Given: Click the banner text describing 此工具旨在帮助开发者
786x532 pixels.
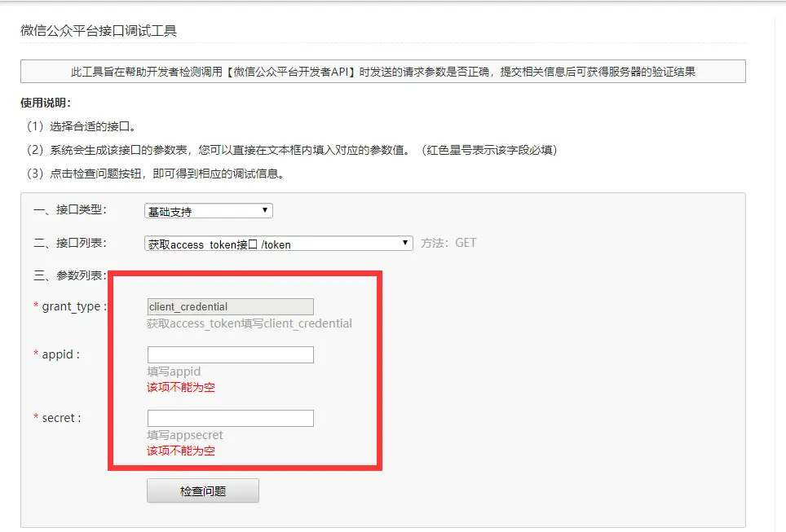Looking at the screenshot, I should (383, 72).
